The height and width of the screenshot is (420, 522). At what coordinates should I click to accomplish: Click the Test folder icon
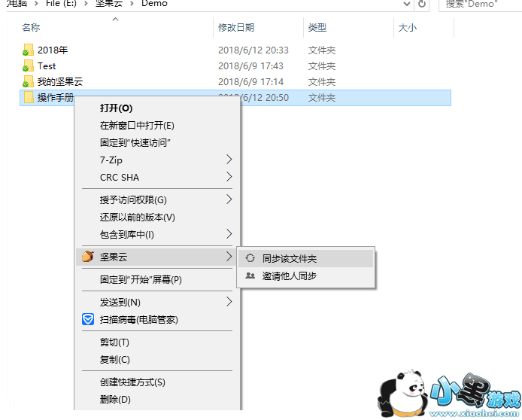pyautogui.click(x=28, y=65)
